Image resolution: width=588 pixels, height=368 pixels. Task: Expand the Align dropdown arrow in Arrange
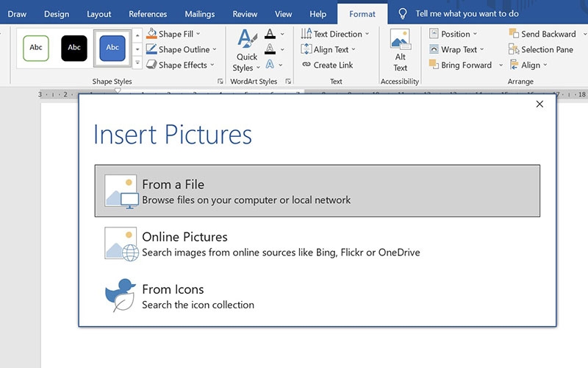(545, 65)
